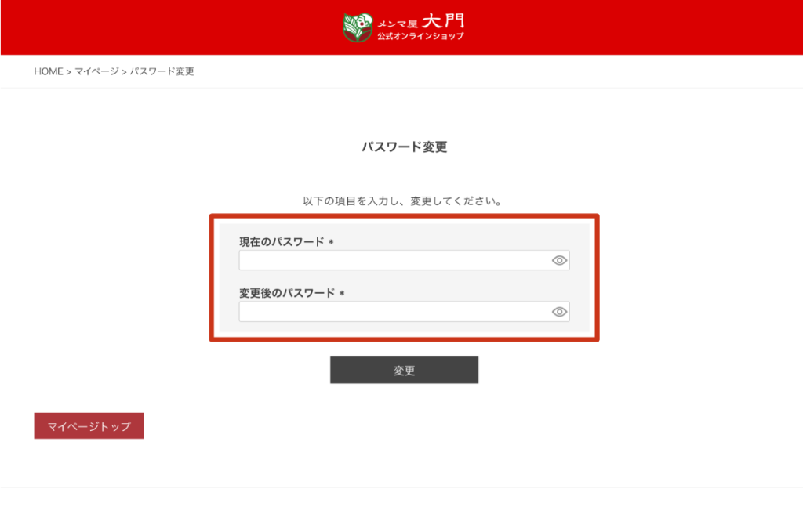
Task: Click the green bamboo logo emblem
Action: 358,27
